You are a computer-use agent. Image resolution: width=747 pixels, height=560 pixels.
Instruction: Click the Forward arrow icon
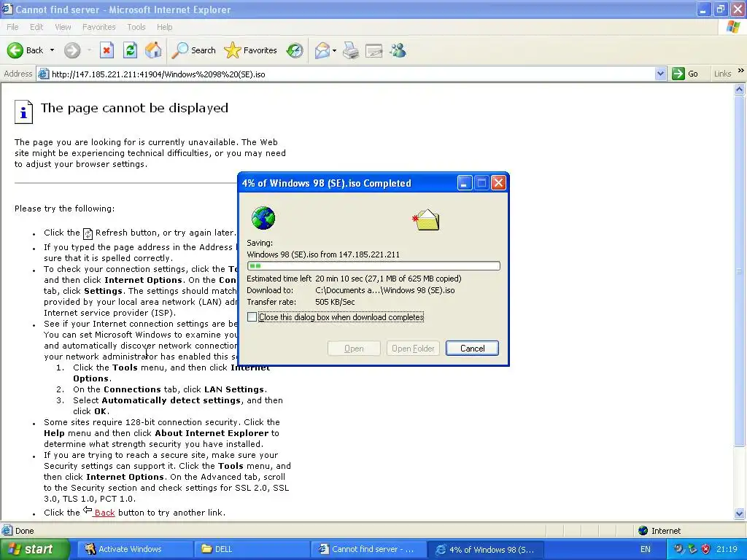(x=72, y=50)
